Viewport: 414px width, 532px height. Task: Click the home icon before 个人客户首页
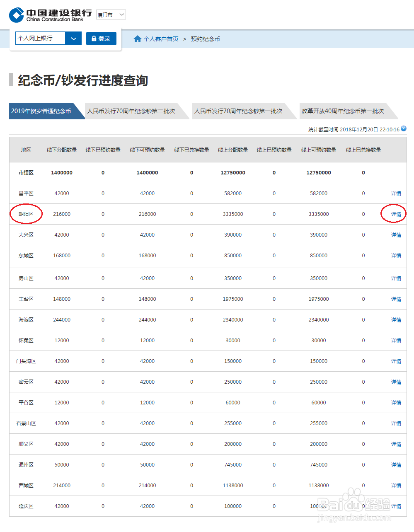(138, 39)
